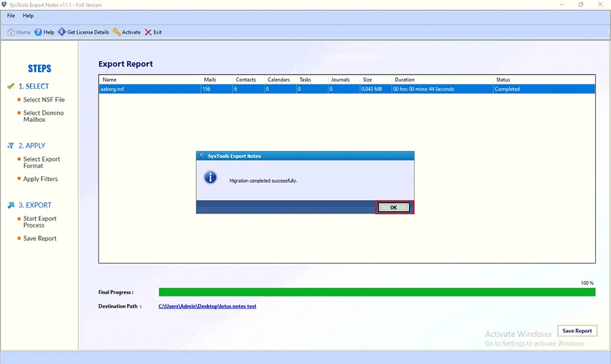
Task: Click the green Final Progress bar
Action: [x=377, y=292]
